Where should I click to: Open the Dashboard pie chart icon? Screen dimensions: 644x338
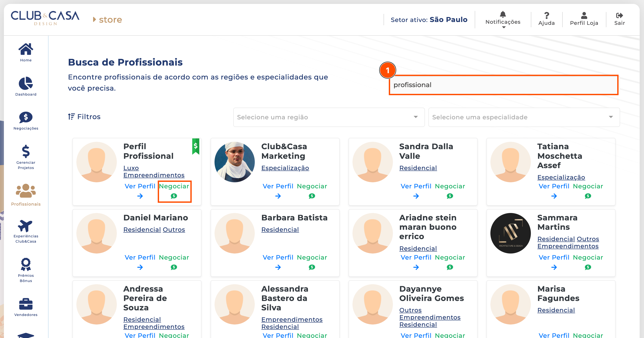click(x=26, y=83)
